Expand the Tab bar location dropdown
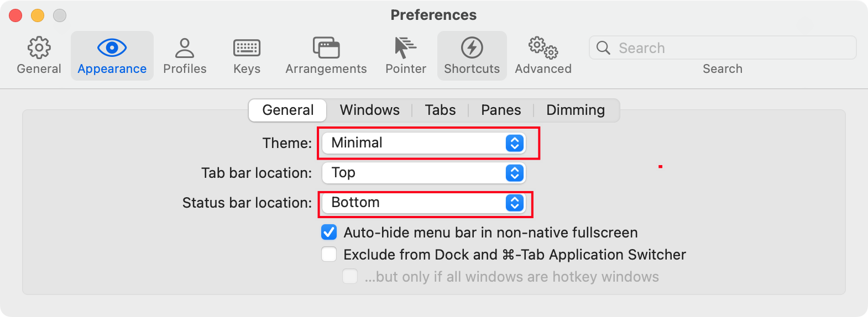 (x=423, y=173)
